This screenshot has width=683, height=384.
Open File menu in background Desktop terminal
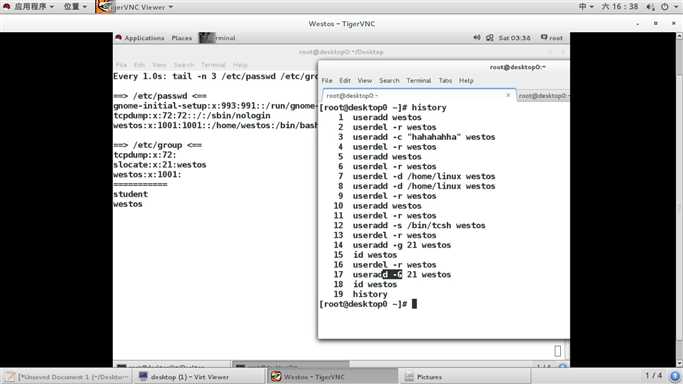pyautogui.click(x=122, y=65)
